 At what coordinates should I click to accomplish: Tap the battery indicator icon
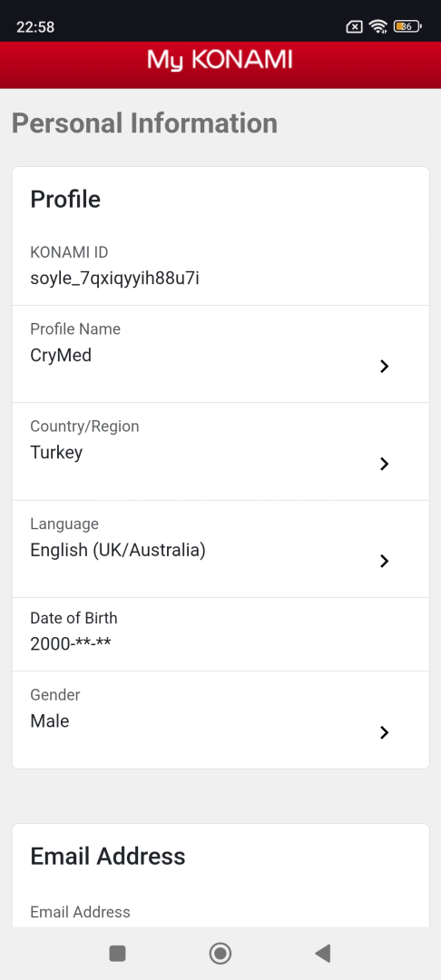(x=407, y=26)
